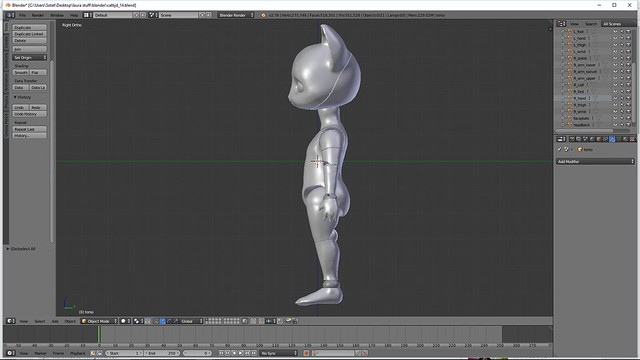
Task: Click the timeline editor type icon
Action: click(x=11, y=353)
